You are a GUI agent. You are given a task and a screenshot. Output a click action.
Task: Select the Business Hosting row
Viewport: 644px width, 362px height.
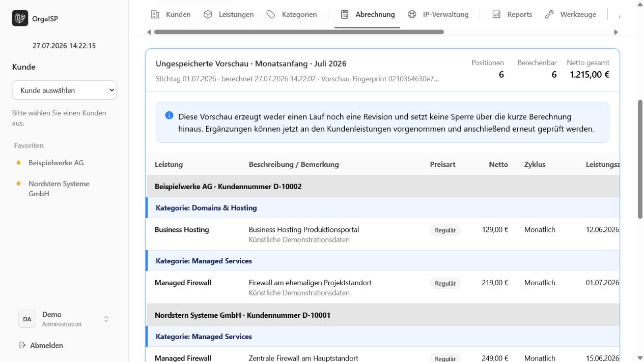(383, 234)
